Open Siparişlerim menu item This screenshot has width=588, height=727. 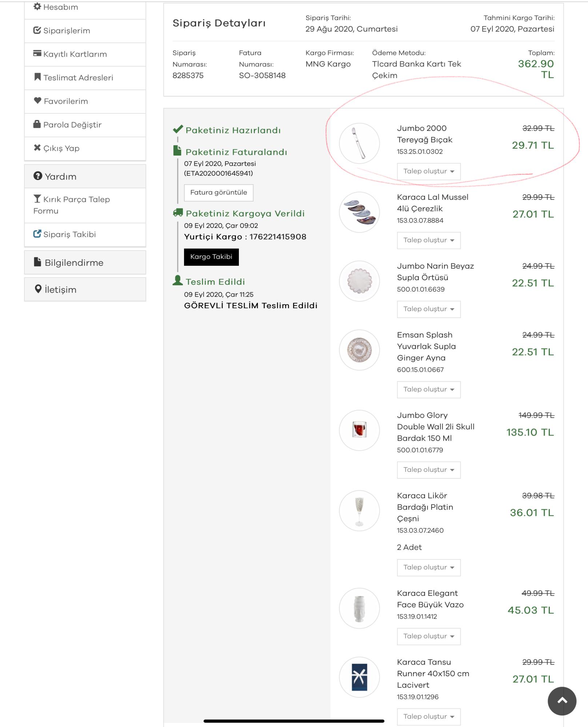pos(85,31)
